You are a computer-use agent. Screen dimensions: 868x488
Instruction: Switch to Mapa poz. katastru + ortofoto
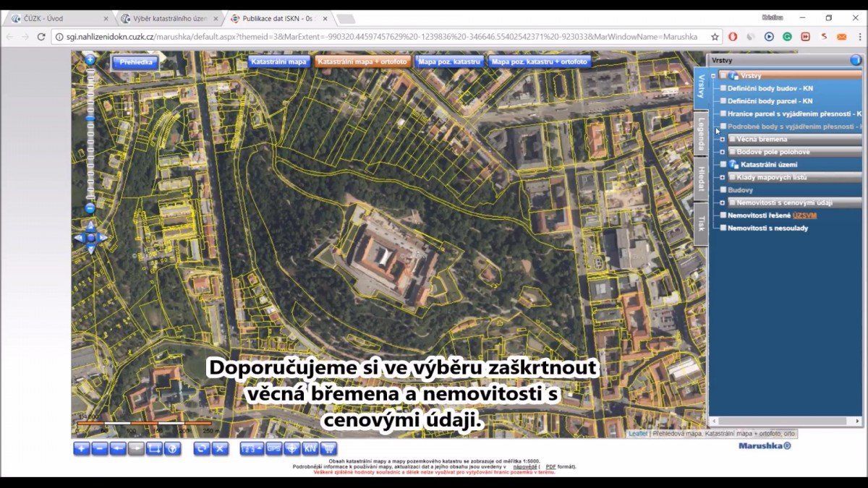point(540,62)
